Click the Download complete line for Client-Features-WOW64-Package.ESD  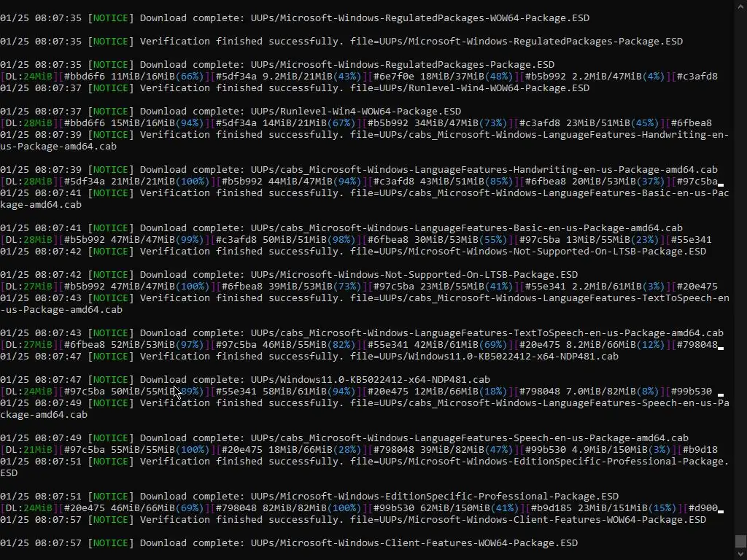pos(289,542)
